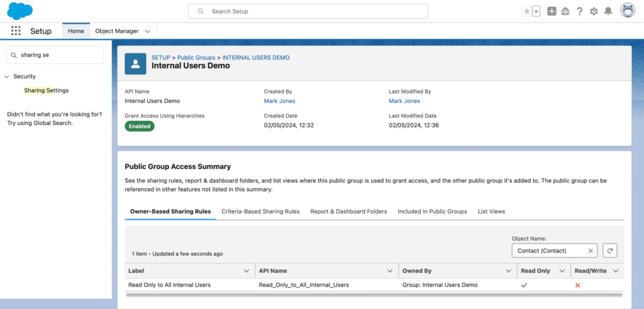Open the API Name column menu chevron
The width and height of the screenshot is (644, 309).
click(390, 271)
